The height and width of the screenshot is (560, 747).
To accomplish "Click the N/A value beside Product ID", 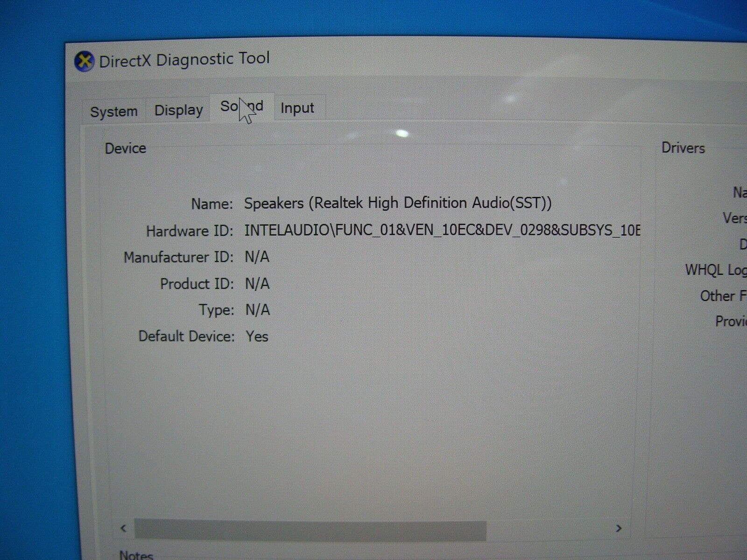I will [257, 283].
